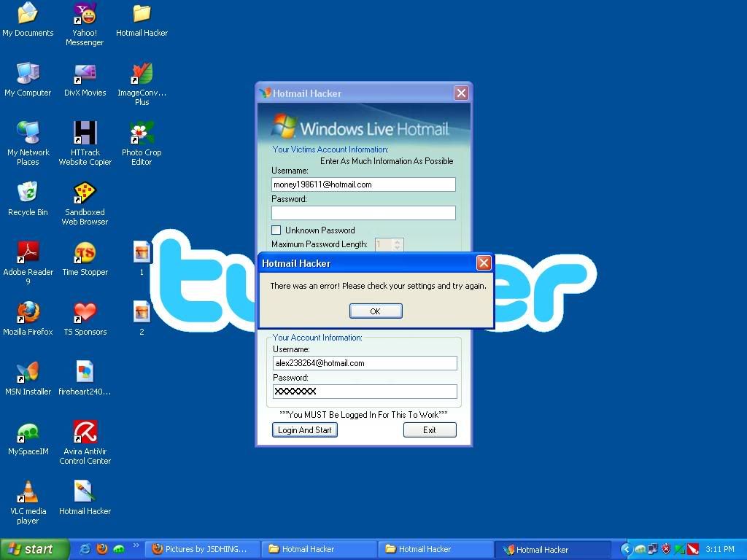Click your account Password field
747x560 pixels.
point(365,392)
